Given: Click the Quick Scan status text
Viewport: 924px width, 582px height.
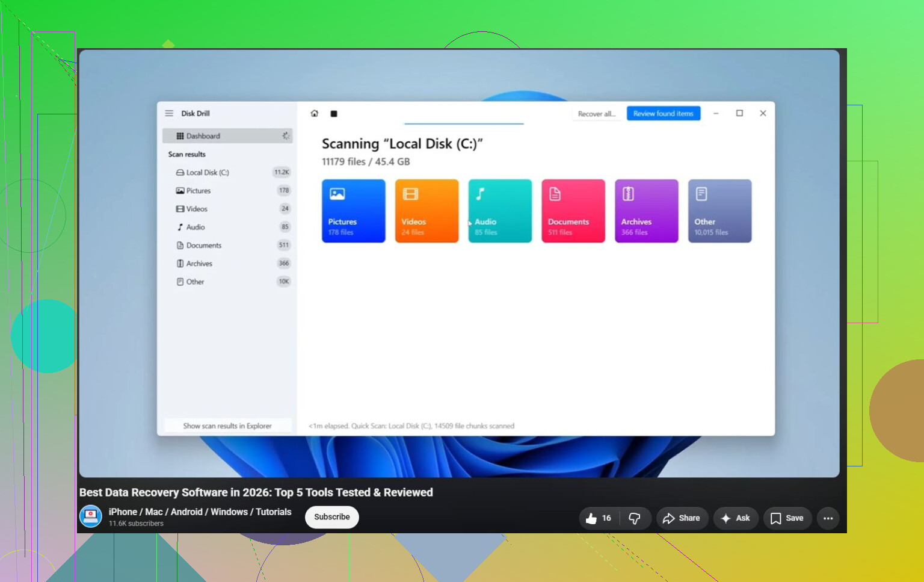Looking at the screenshot, I should click(411, 426).
